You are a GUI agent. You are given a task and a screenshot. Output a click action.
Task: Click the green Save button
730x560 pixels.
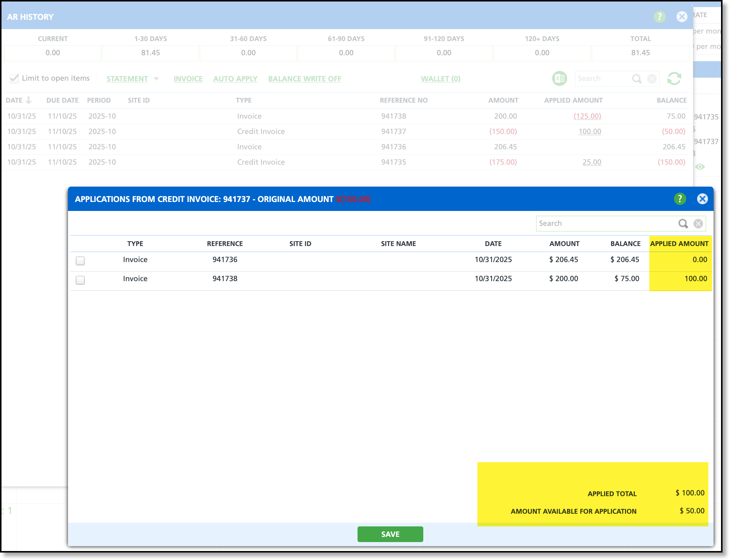390,534
